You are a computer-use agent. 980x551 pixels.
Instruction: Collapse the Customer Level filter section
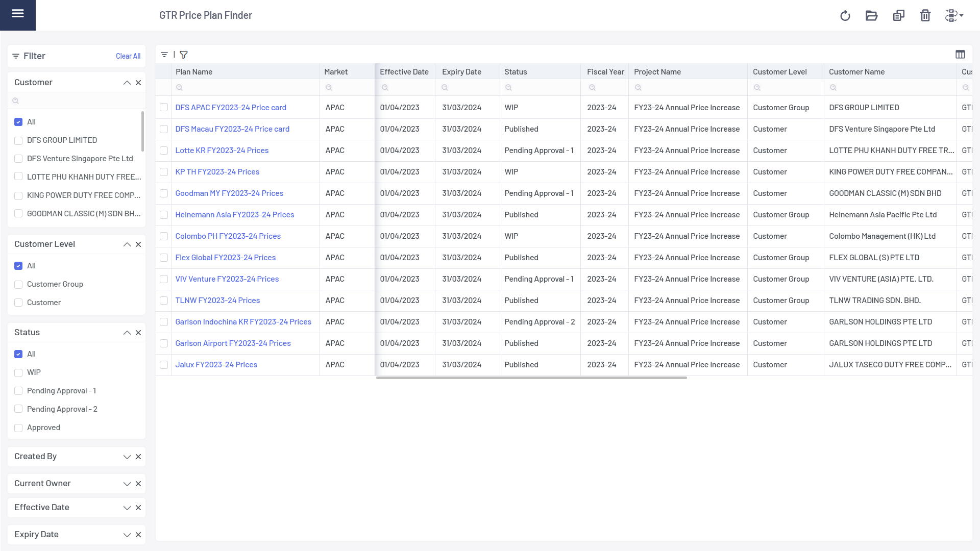pyautogui.click(x=127, y=244)
